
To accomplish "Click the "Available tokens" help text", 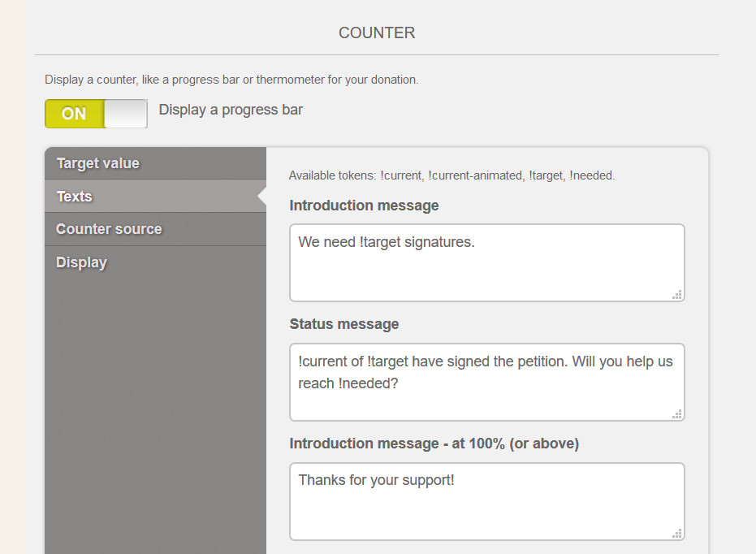I will coord(451,175).
